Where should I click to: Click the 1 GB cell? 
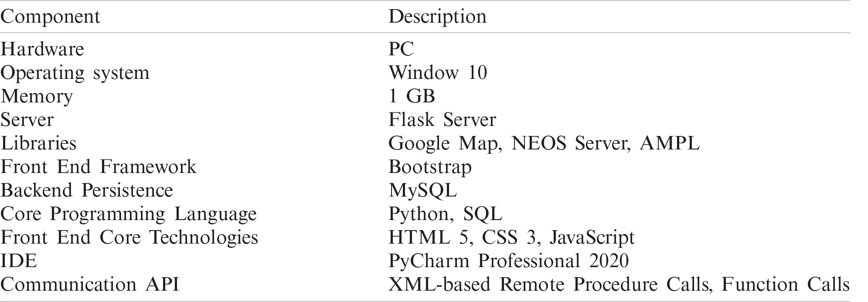point(411,96)
